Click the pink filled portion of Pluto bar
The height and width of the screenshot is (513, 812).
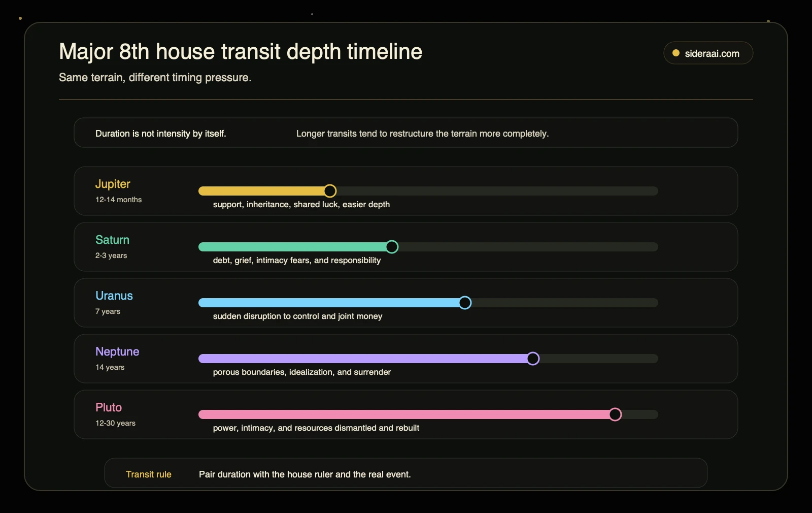tap(403, 414)
